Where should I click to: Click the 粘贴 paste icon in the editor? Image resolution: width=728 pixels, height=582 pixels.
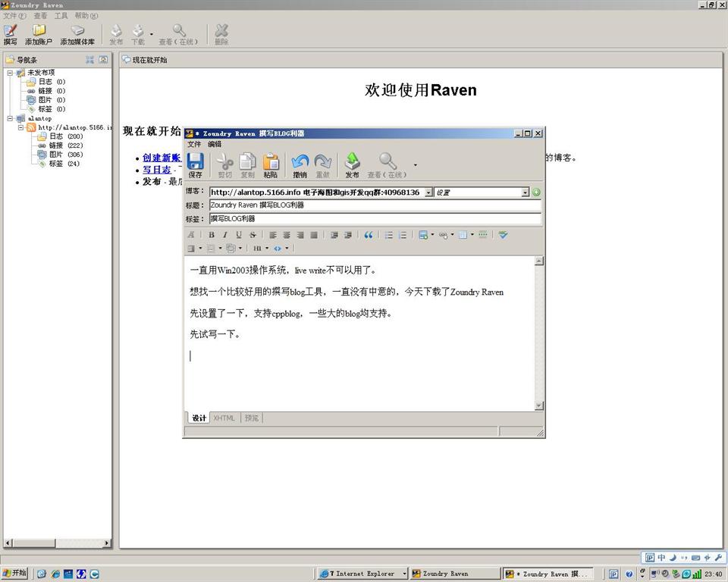click(271, 165)
